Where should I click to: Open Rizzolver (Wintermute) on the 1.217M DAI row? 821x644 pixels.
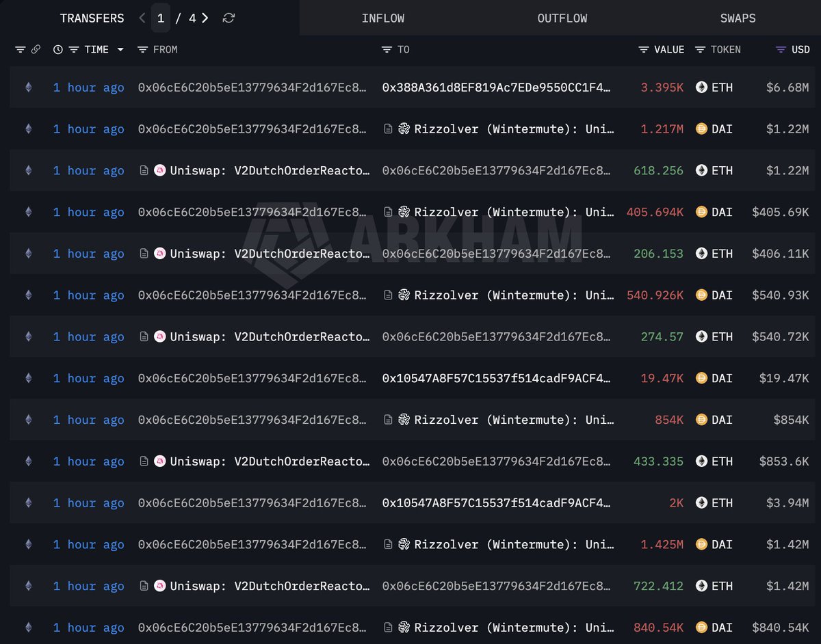coord(514,129)
